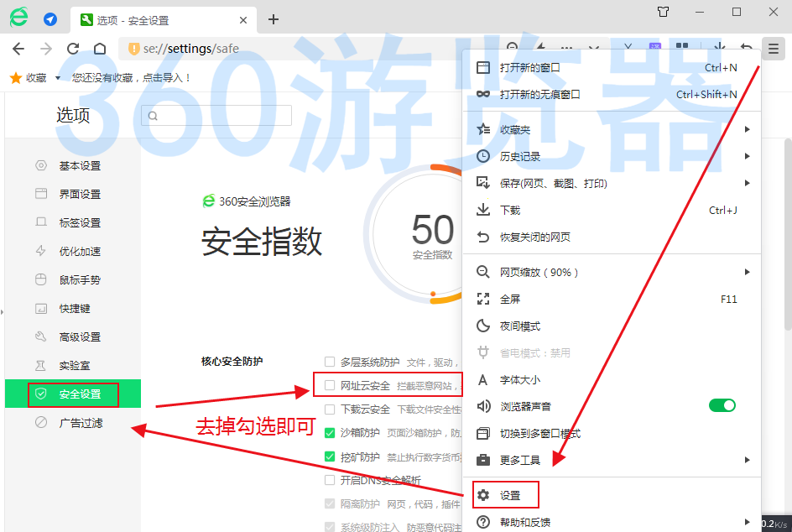Click the 360 browser logo icon
This screenshot has width=792, height=532.
pyautogui.click(x=18, y=17)
